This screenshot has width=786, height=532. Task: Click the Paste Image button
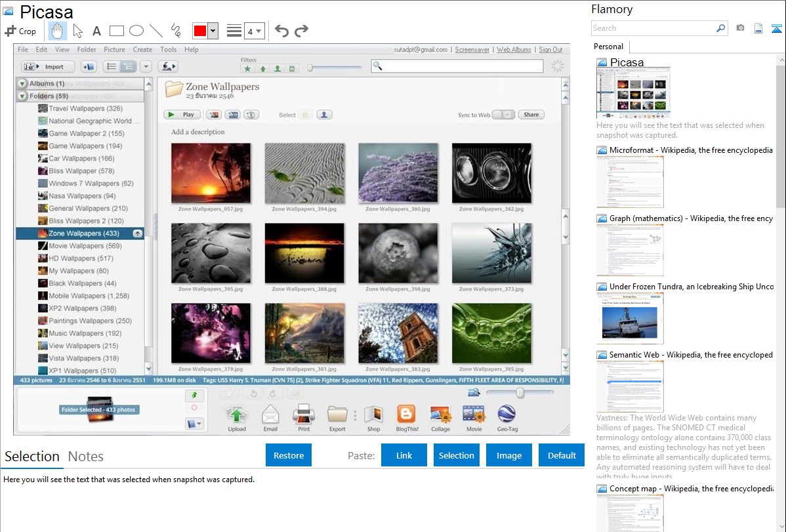pyautogui.click(x=508, y=455)
